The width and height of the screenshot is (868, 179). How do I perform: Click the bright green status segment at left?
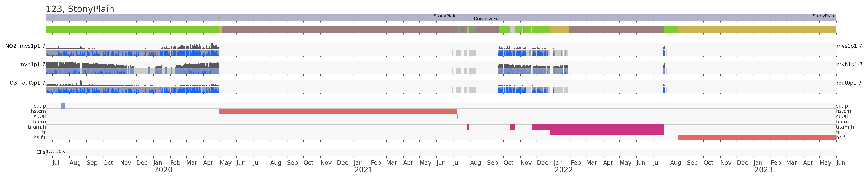132,30
